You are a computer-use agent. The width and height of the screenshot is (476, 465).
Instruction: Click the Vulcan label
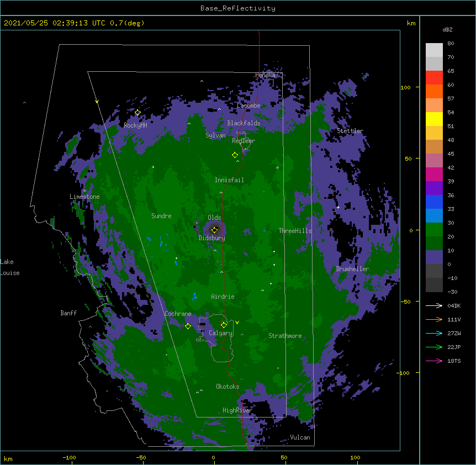click(300, 437)
